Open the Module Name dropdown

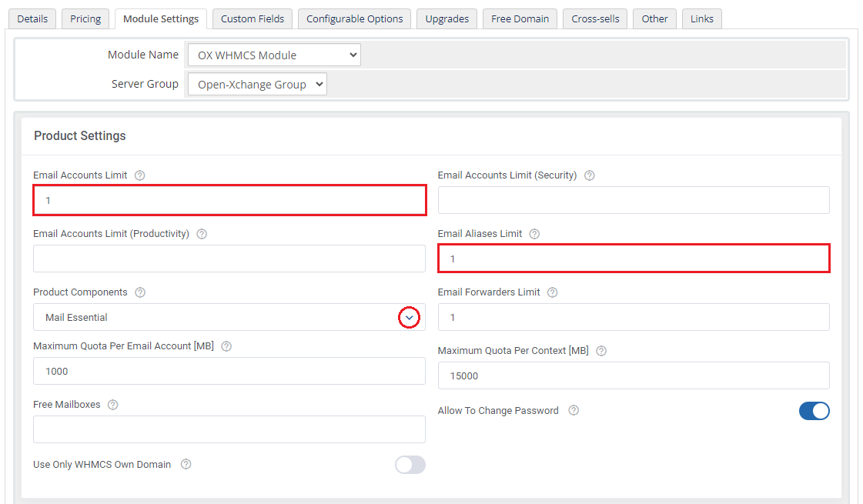pyautogui.click(x=273, y=55)
